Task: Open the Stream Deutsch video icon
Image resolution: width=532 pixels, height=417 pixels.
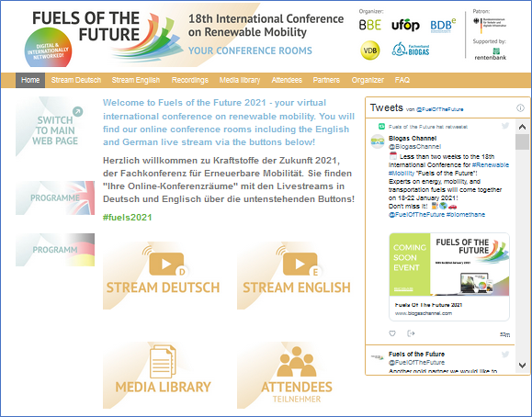Action: pyautogui.click(x=166, y=264)
